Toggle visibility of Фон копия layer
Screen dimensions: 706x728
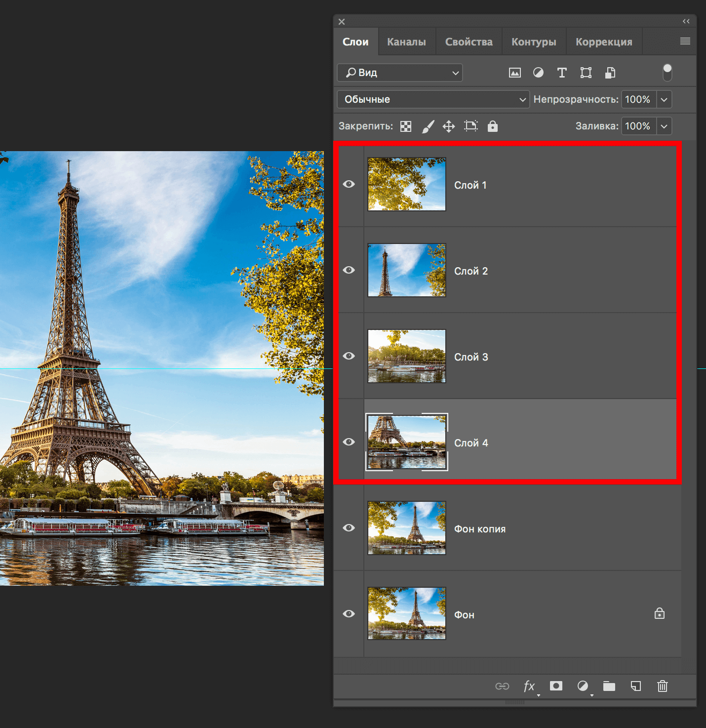[x=349, y=528]
